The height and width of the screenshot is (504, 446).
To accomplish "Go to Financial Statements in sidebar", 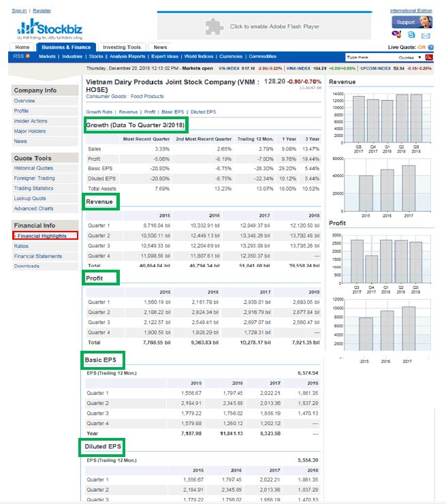I will (38, 256).
